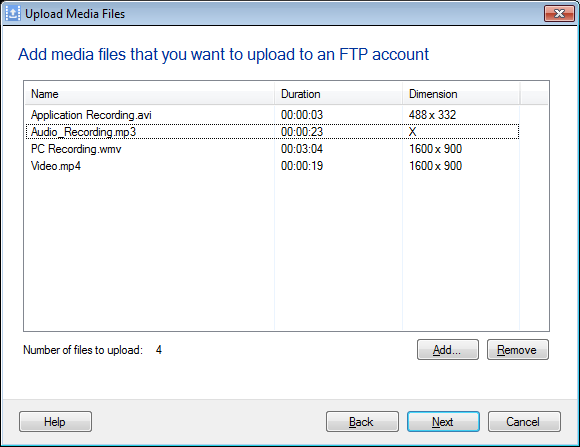
Task: Select Application Recording.avi in the list
Action: pyautogui.click(x=91, y=115)
